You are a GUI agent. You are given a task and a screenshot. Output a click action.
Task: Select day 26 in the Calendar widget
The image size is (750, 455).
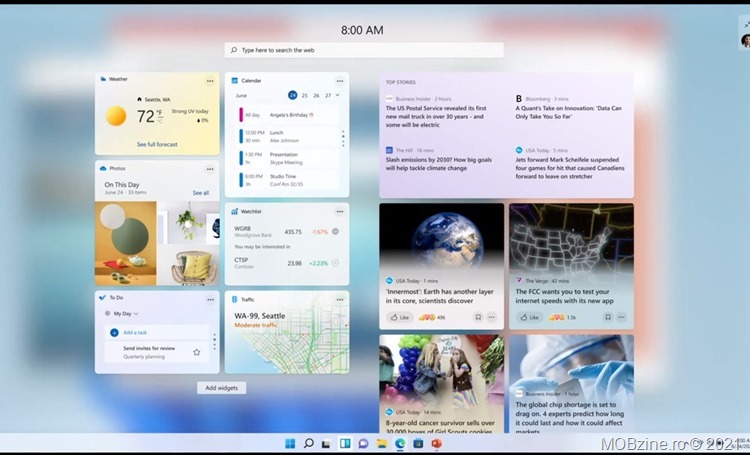[316, 95]
